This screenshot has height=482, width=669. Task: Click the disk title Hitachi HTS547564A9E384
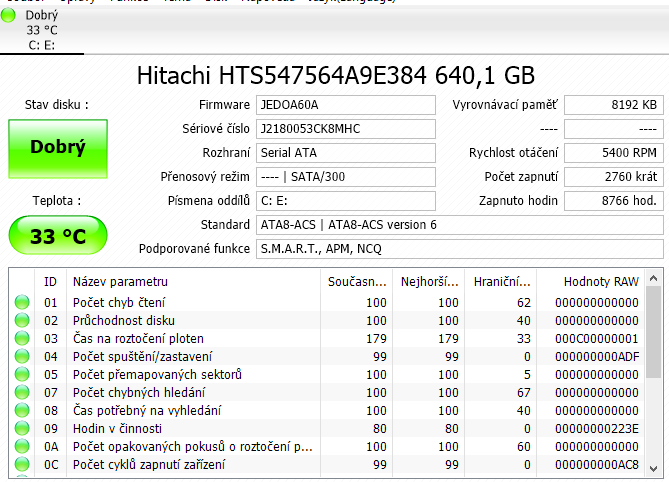point(282,75)
